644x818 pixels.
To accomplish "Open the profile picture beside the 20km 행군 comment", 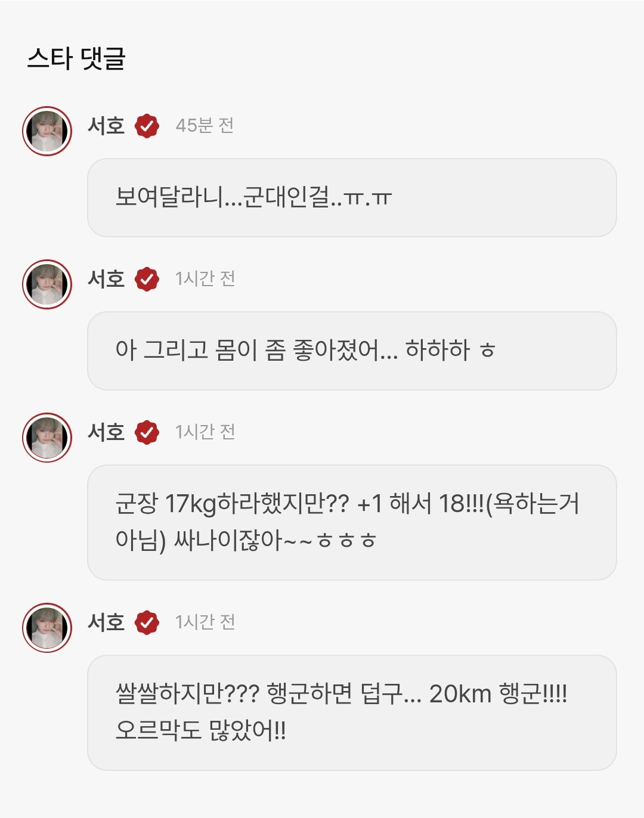I will tap(47, 628).
